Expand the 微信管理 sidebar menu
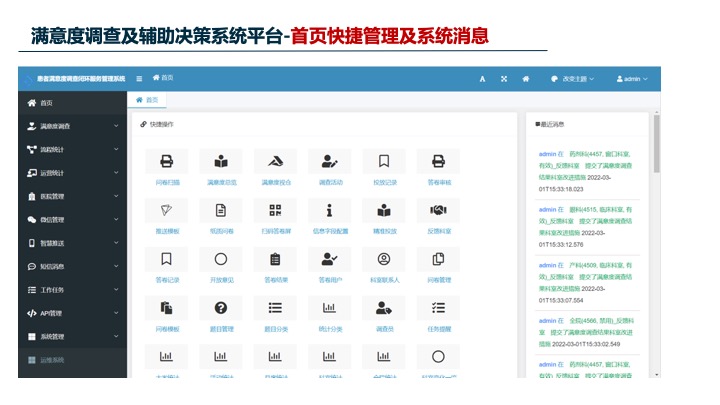The width and height of the screenshot is (720, 405). (73, 219)
